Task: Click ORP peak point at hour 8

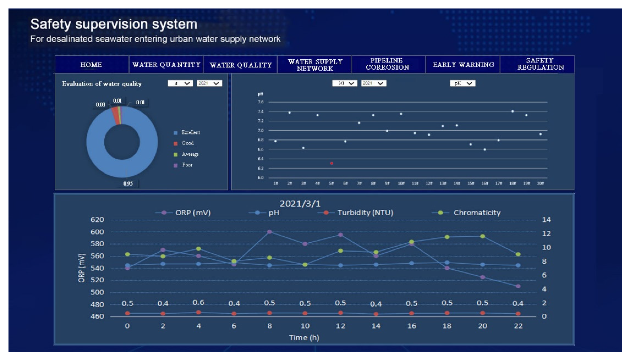Action: 269,232
